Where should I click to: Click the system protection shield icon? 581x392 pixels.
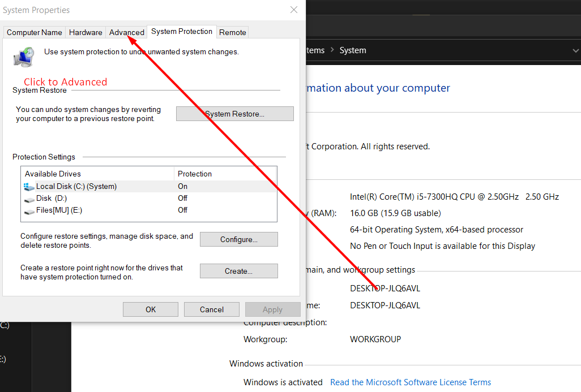coord(24,57)
